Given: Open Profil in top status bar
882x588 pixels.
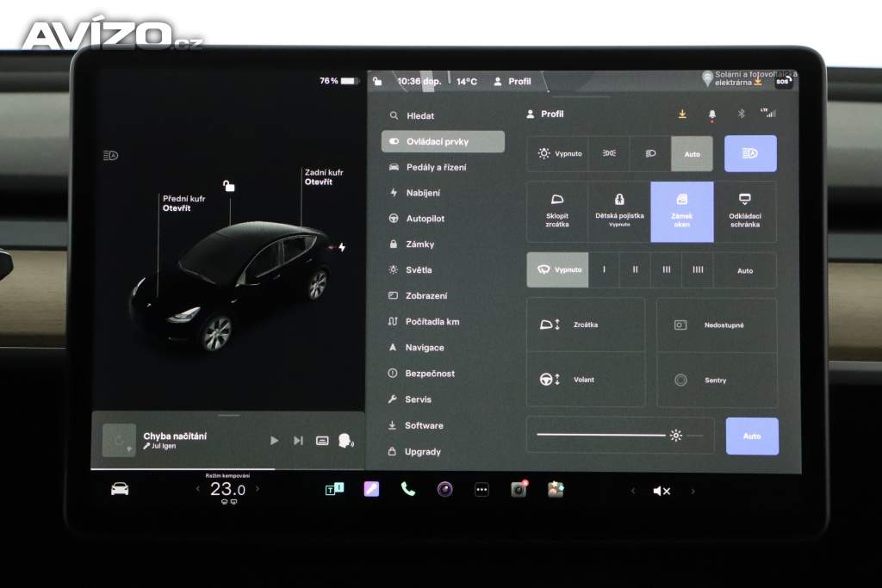Looking at the screenshot, I should 512,82.
